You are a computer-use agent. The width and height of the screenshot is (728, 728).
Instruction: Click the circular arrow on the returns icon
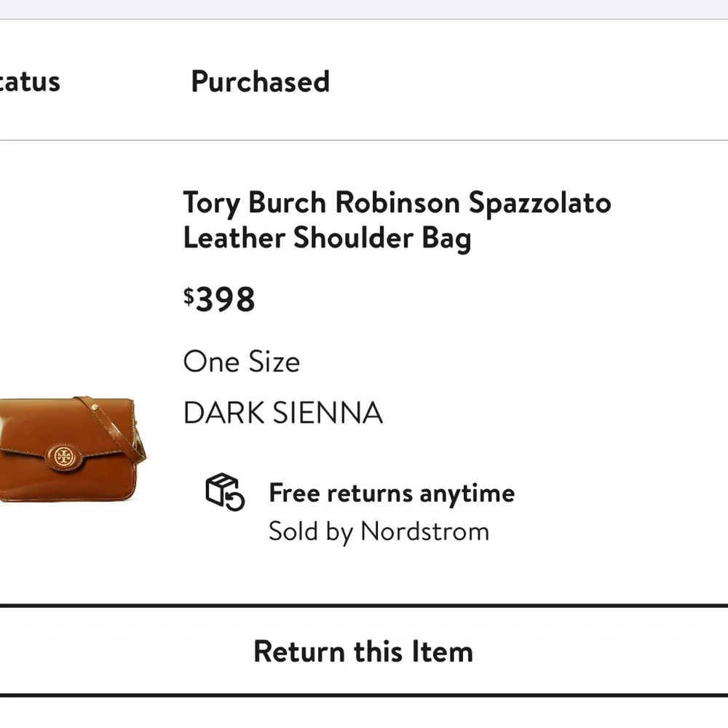tap(234, 499)
